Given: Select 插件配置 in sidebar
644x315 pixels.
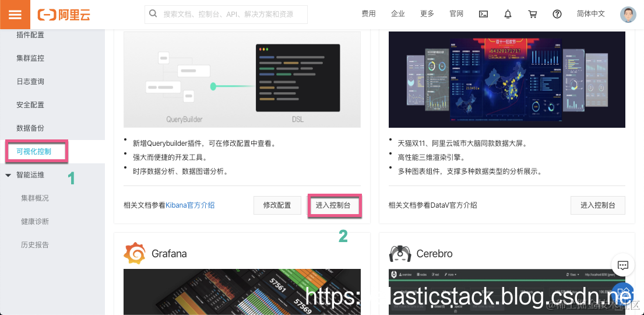Looking at the screenshot, I should click(x=30, y=35).
